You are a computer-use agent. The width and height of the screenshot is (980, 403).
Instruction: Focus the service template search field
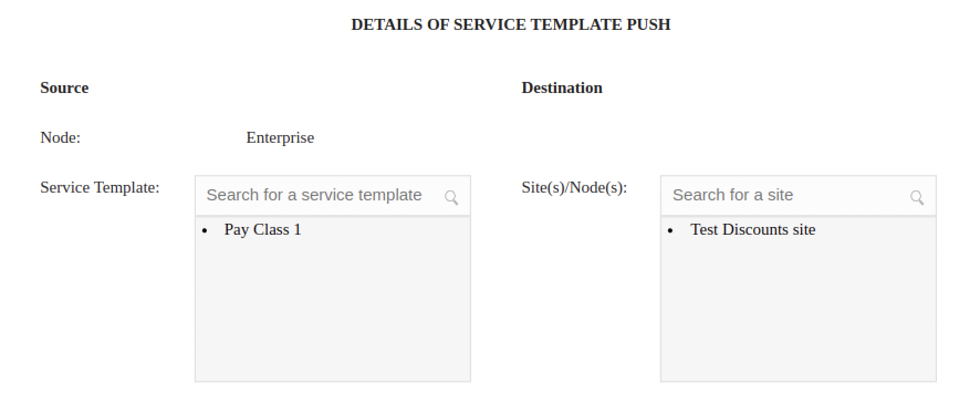pyautogui.click(x=314, y=195)
